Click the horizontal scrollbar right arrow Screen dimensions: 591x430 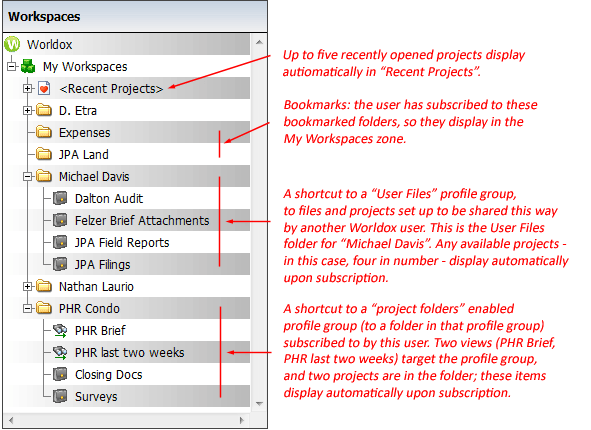242,420
